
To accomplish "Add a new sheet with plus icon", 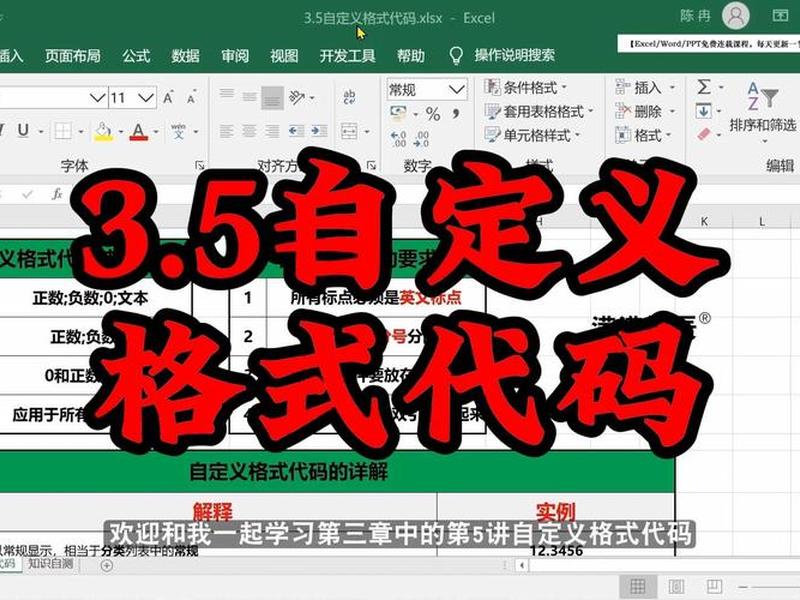I will (107, 565).
